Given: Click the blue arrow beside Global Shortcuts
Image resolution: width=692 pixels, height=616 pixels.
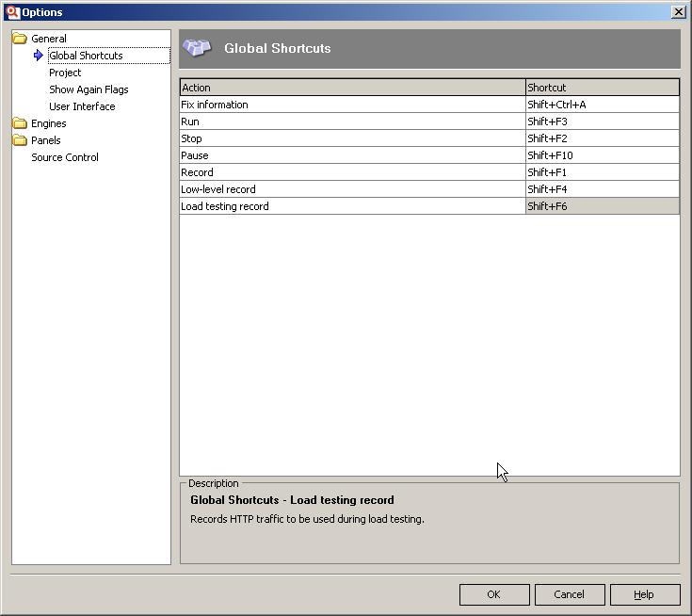Looking at the screenshot, I should click(x=39, y=56).
